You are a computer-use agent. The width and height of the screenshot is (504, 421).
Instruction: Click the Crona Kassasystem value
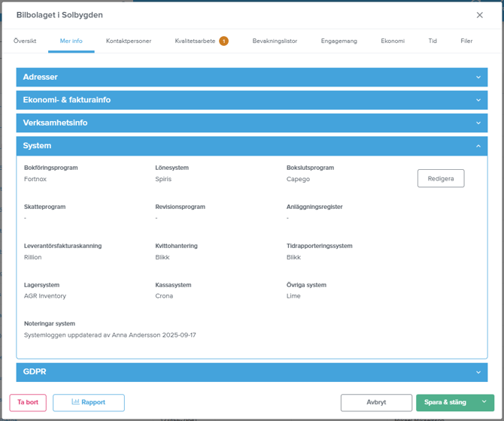click(x=164, y=296)
